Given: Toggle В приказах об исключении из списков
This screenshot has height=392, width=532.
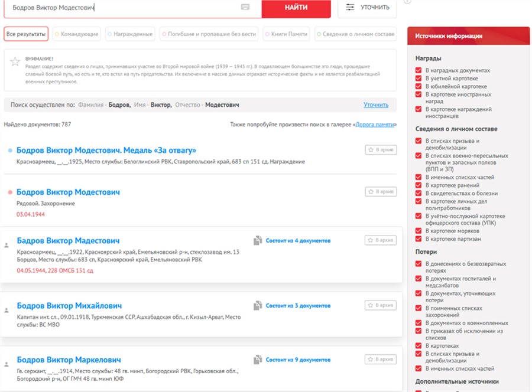Looking at the screenshot, I should pos(419,331).
